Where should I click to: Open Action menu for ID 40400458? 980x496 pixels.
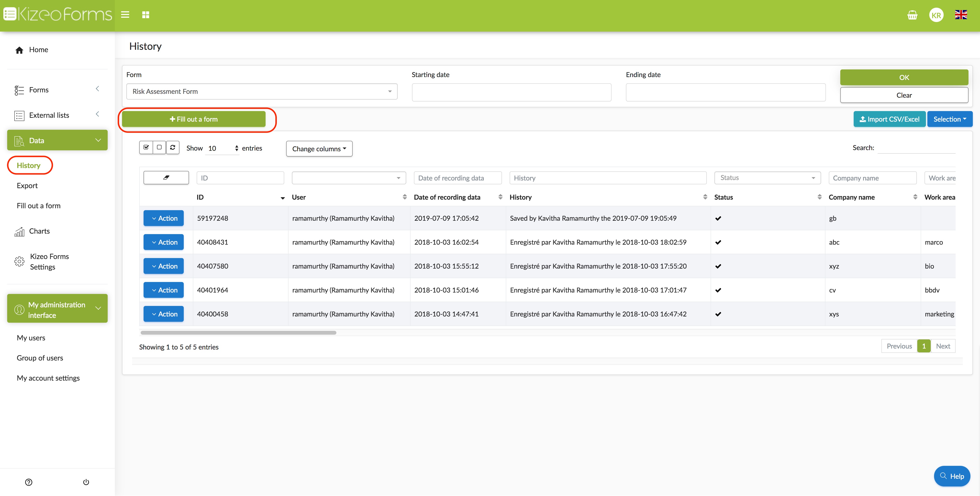coord(164,314)
